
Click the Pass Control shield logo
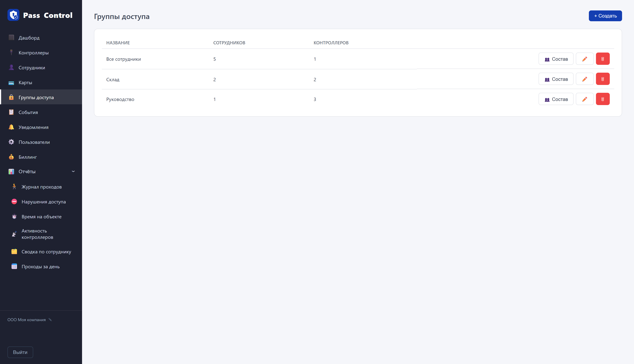click(13, 15)
